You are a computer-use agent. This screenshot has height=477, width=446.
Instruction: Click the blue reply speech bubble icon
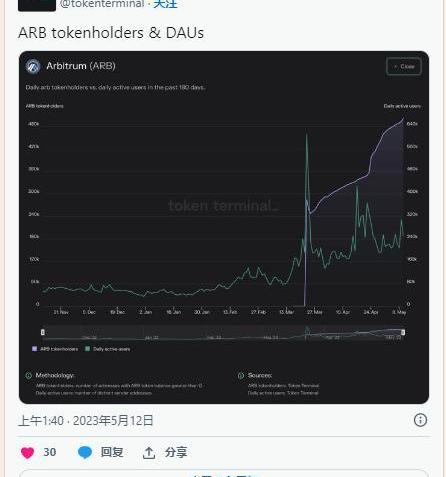pos(85,453)
